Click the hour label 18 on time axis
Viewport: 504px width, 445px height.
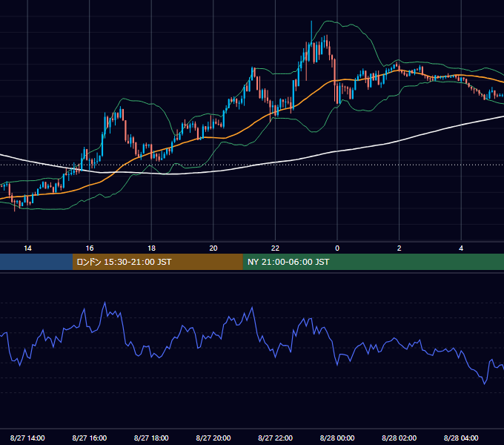point(151,248)
